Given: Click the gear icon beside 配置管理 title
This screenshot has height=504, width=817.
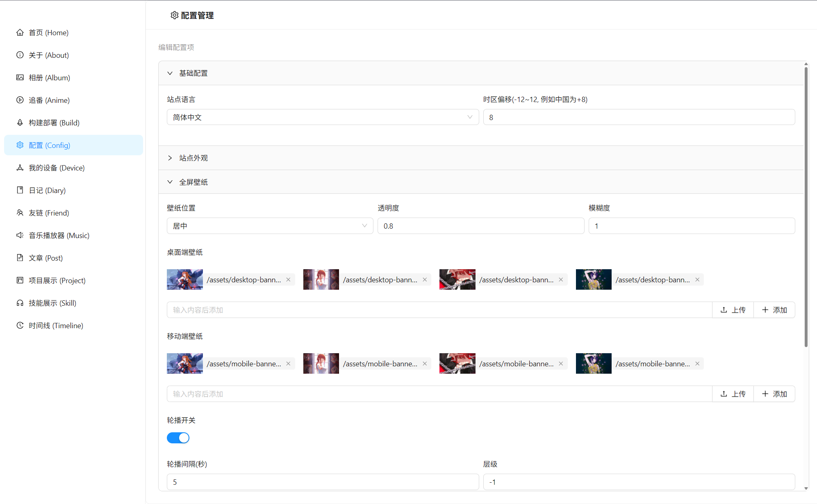Looking at the screenshot, I should [x=175, y=15].
